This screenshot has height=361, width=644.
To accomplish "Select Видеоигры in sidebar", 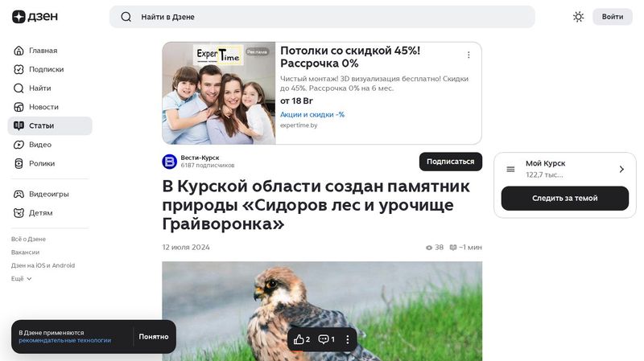I will coord(50,194).
